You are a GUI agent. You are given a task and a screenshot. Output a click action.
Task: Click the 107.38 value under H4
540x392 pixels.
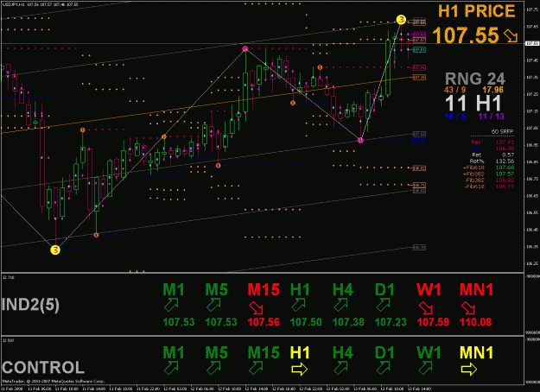point(348,322)
